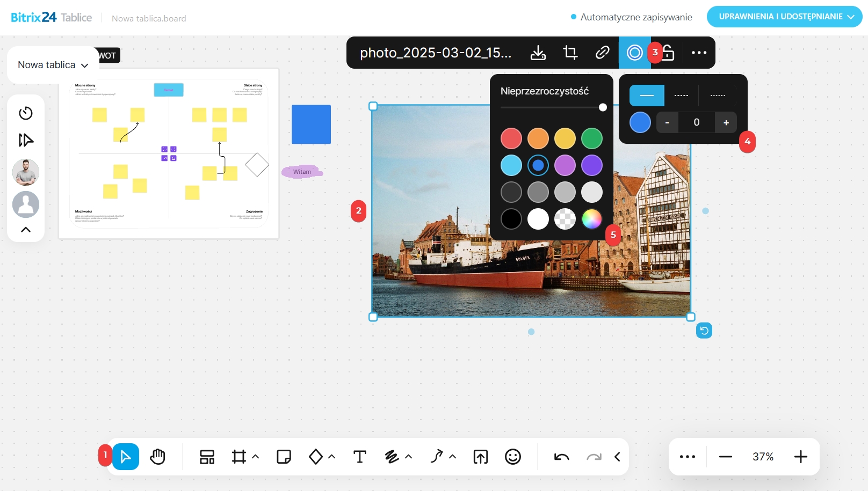This screenshot has height=491, width=868.
Task: Click the crop image icon
Action: 570,53
